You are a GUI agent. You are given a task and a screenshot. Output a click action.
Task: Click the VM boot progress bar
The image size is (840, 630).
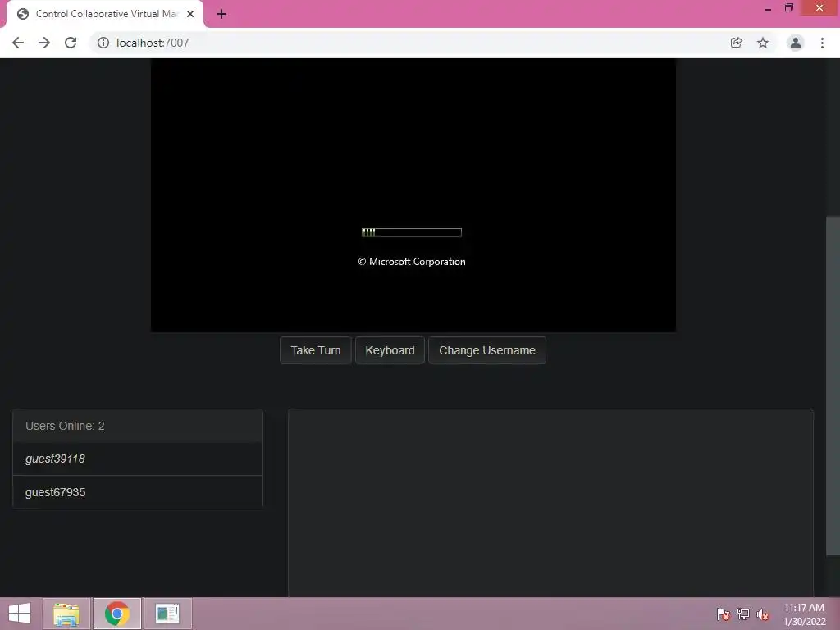pos(412,232)
